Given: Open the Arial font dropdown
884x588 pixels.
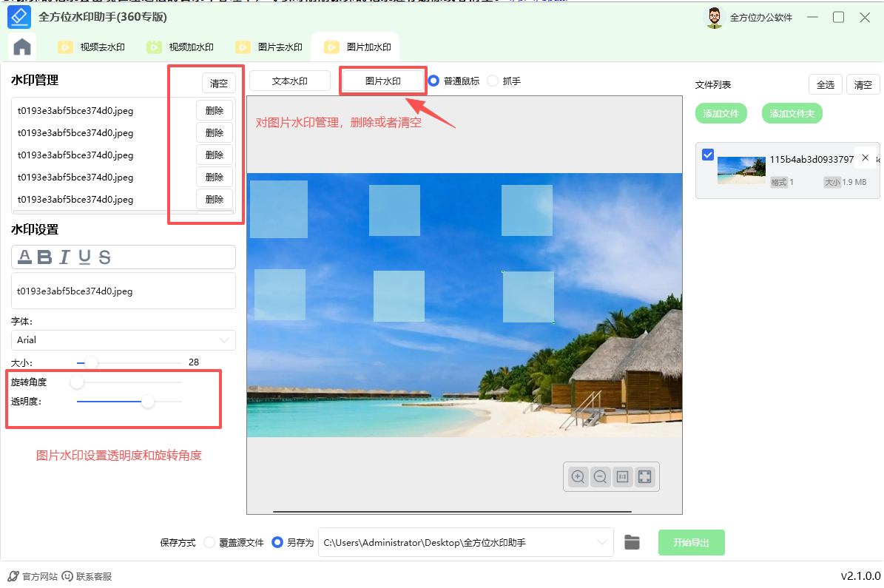Looking at the screenshot, I should 123,339.
